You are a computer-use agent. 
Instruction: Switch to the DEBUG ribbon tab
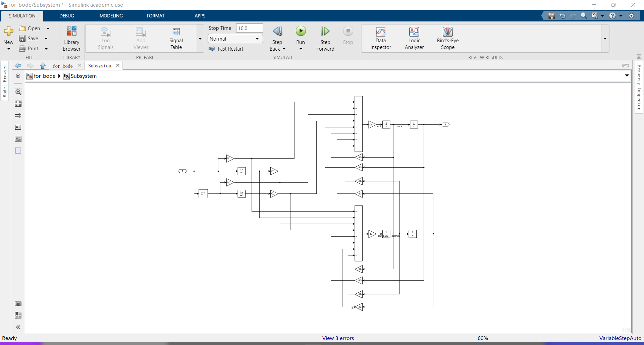(67, 16)
